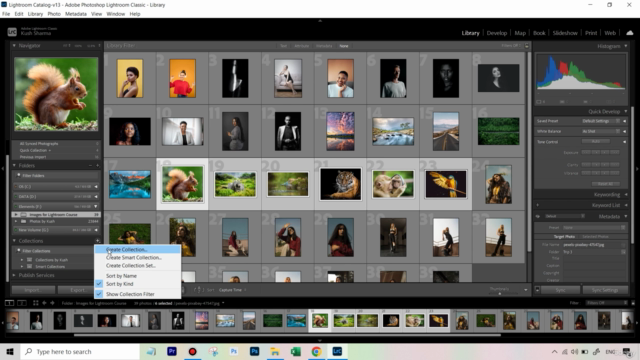Click Lightroom Classic taskbar icon
This screenshot has width=640, height=360.
click(337, 351)
